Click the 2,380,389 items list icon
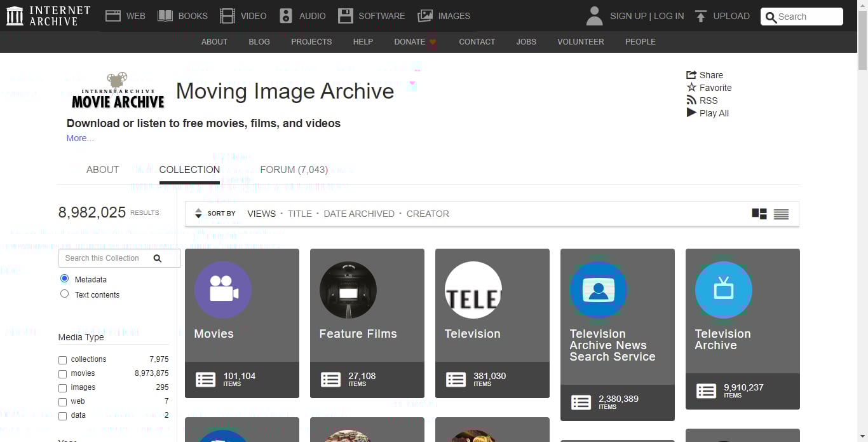The height and width of the screenshot is (442, 868). coord(581,403)
